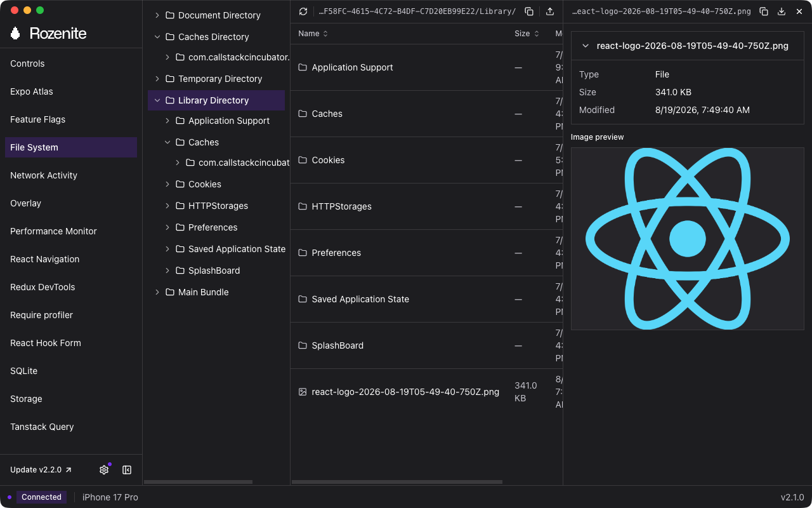Click the folder icon beside Temporary Directory
The image size is (812, 508).
click(170, 79)
